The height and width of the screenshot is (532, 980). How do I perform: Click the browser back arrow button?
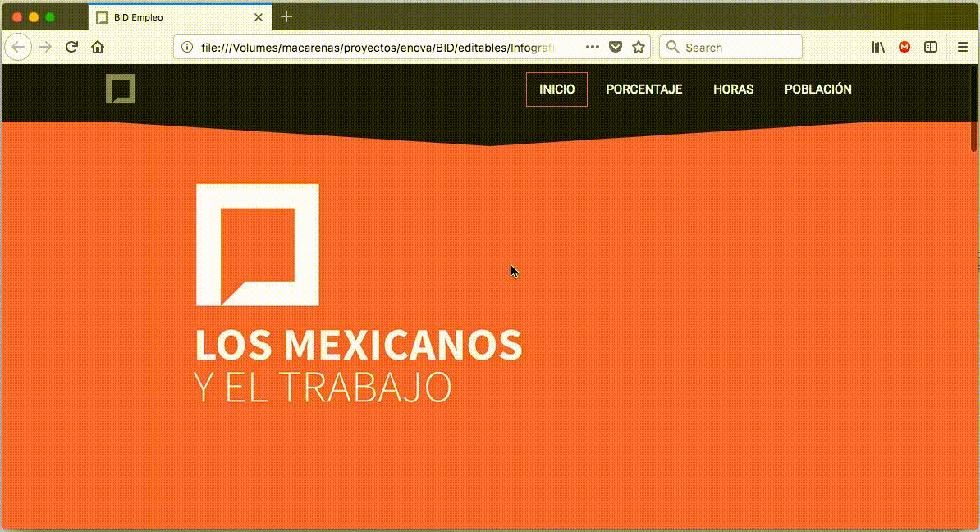coord(18,48)
